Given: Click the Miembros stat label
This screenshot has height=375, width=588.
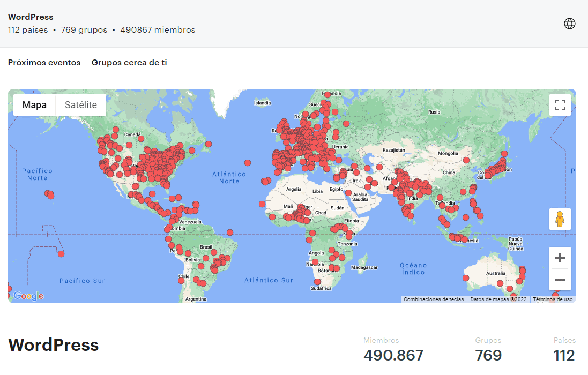Looking at the screenshot, I should tap(381, 340).
